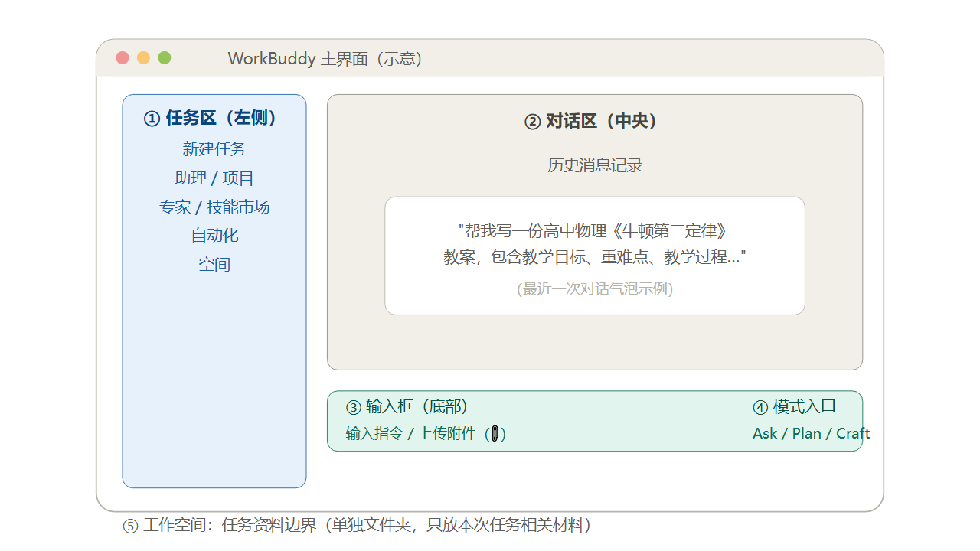Click the （最近一次对话气泡示例） caption
980x551 pixels.
click(595, 289)
